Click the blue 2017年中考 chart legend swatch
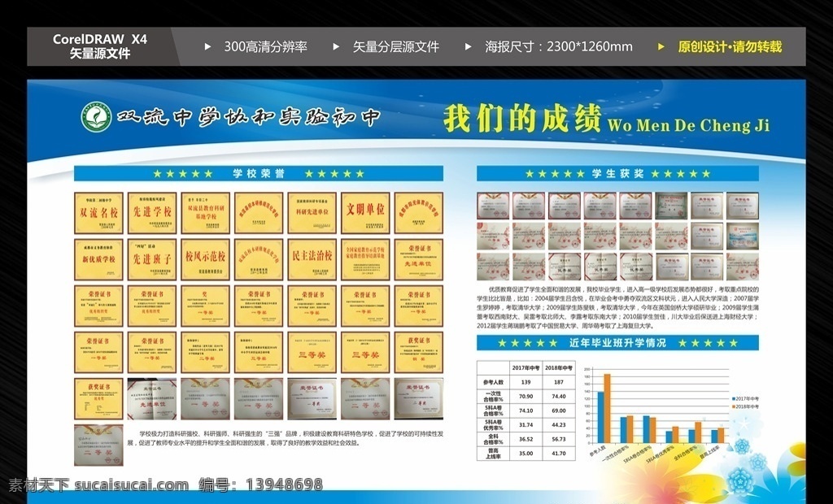This screenshot has width=833, height=504. tap(735, 399)
